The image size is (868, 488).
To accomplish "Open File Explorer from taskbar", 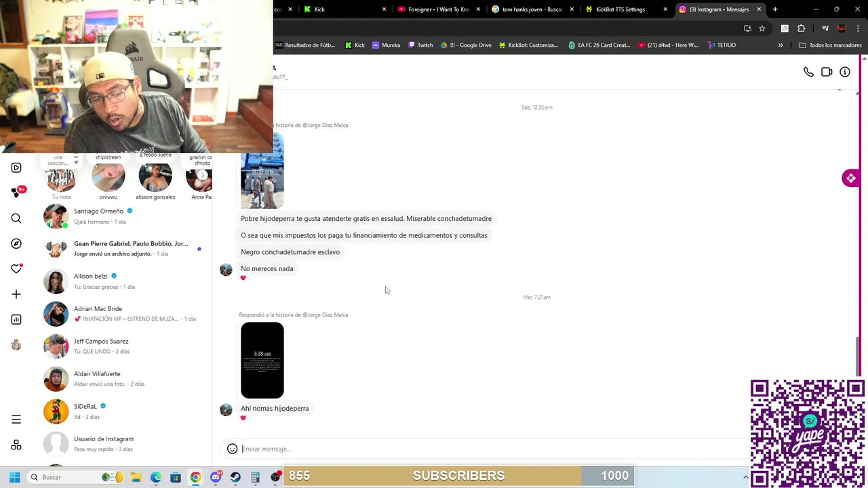I will [x=136, y=477].
